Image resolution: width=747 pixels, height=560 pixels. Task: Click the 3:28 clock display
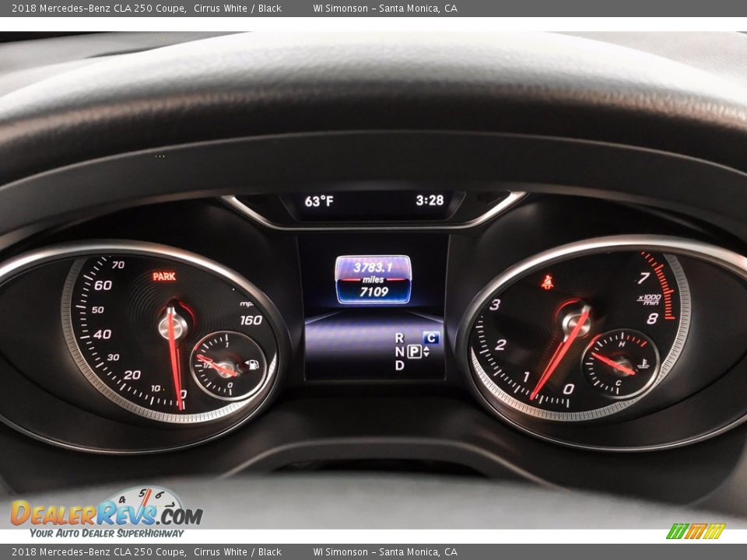[x=430, y=201]
